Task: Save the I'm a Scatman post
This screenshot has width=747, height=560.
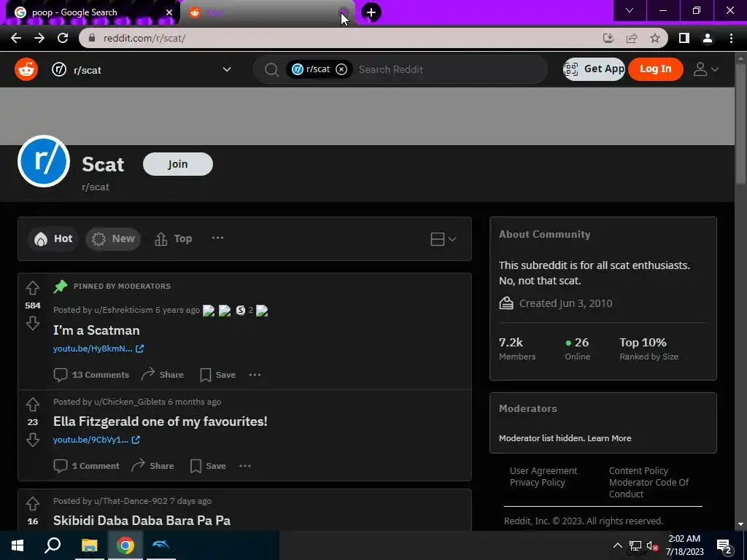Action: [x=217, y=375]
